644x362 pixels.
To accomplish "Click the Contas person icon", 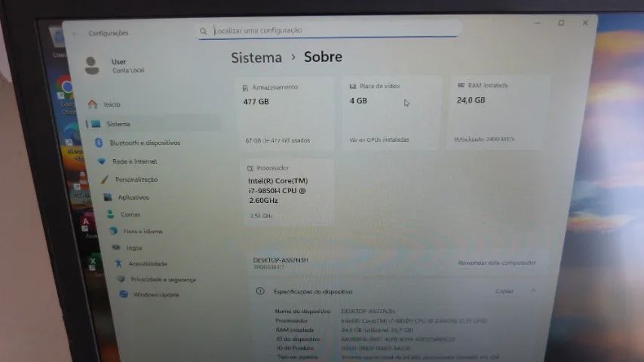I will coord(111,214).
